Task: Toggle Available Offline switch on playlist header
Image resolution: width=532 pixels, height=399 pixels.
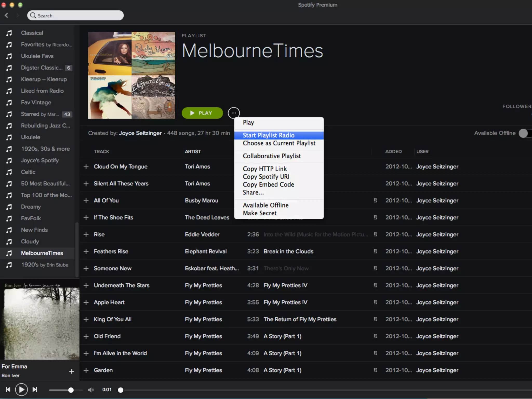Action: [x=525, y=133]
